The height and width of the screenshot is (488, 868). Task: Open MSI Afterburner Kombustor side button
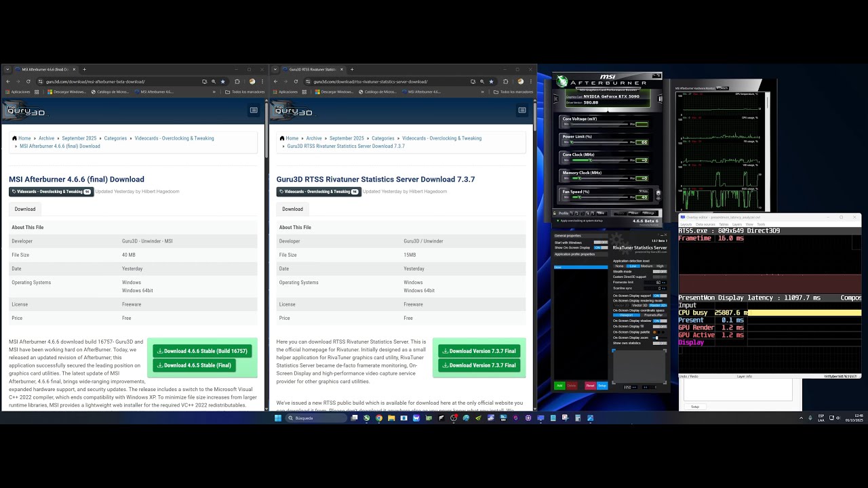(x=555, y=100)
